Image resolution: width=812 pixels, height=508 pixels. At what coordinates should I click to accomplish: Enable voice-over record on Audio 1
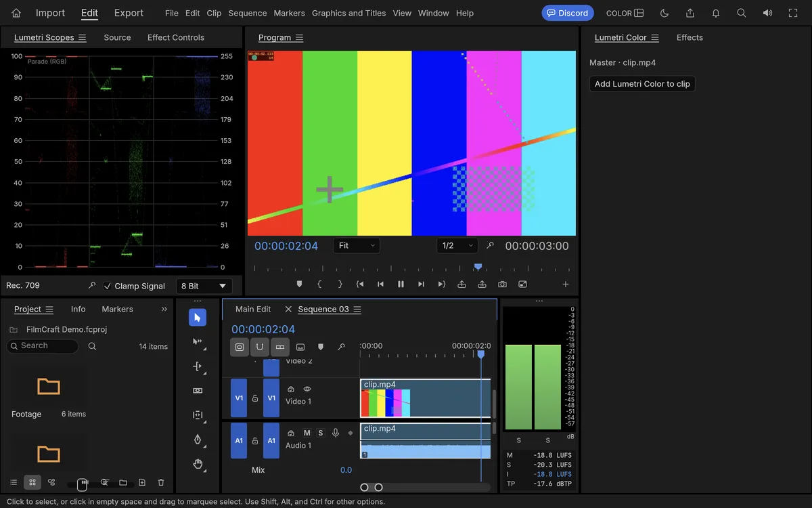(x=336, y=433)
